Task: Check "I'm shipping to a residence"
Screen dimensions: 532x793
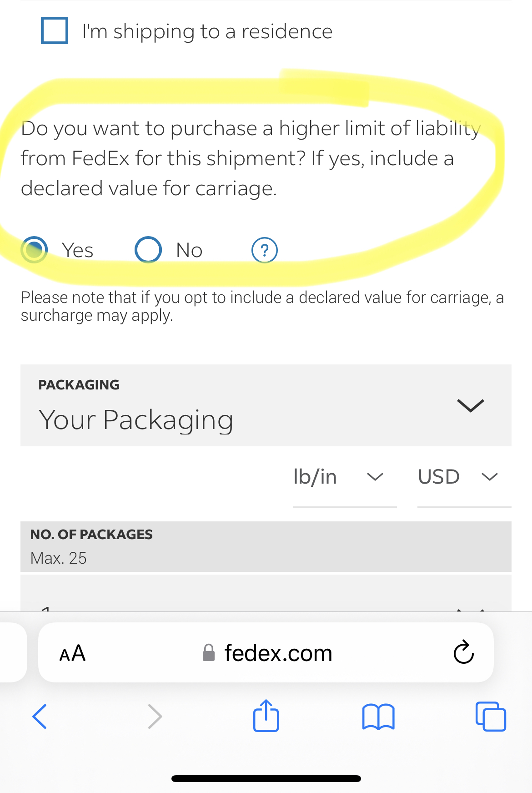Action: pyautogui.click(x=55, y=31)
